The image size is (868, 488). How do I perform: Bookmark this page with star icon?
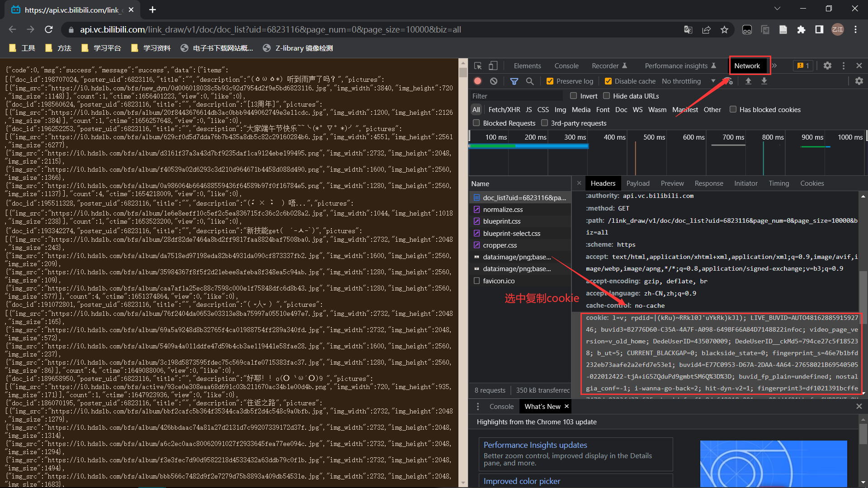point(725,30)
